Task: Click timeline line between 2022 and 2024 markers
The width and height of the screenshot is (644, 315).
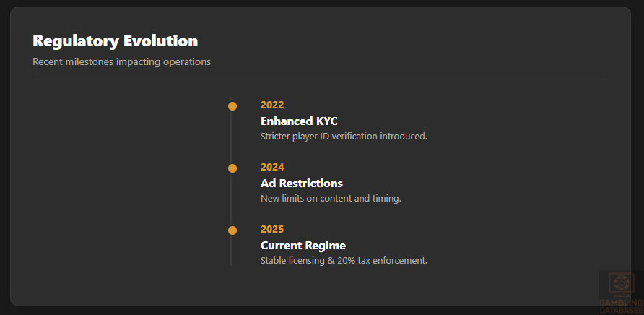Action: [x=231, y=137]
